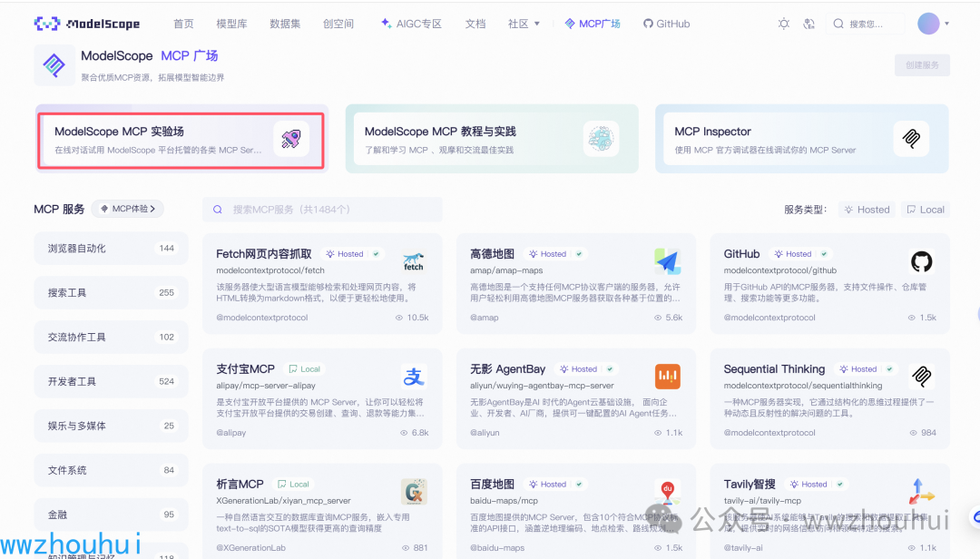Open the GitHub MCP server's octocat icon
Viewport: 980px width, 559px height.
click(x=921, y=261)
